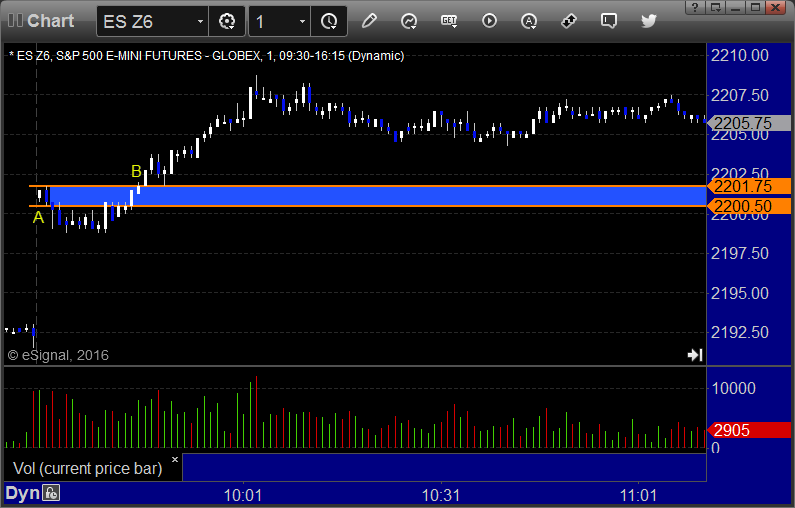Toggle the Dyn time scale label
795x508 pixels.
(x=22, y=493)
